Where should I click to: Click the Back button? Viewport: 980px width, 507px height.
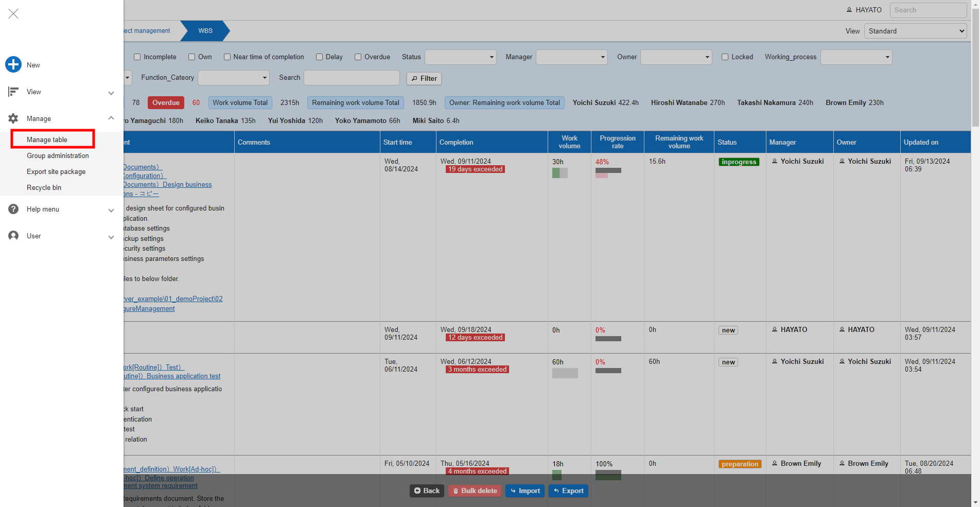tap(427, 491)
